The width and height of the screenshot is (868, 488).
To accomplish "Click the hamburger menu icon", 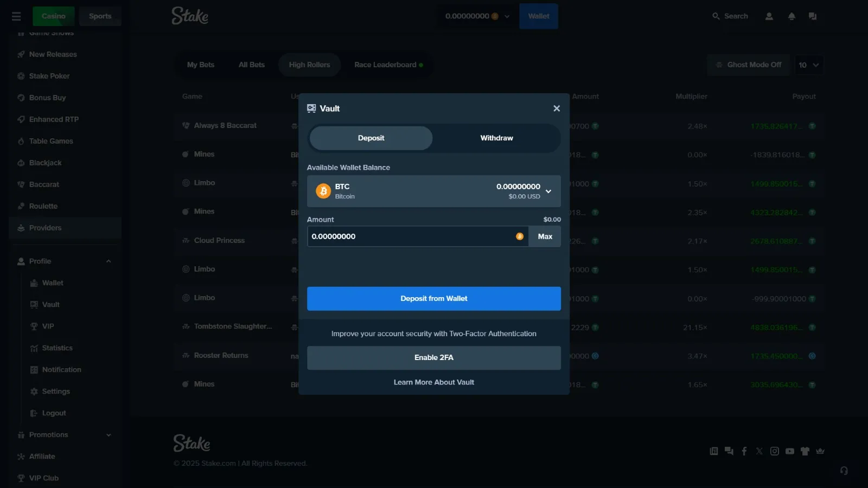I will 16,16.
